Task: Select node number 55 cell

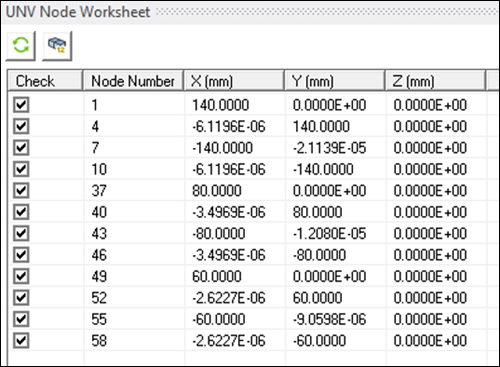Action: 134,319
